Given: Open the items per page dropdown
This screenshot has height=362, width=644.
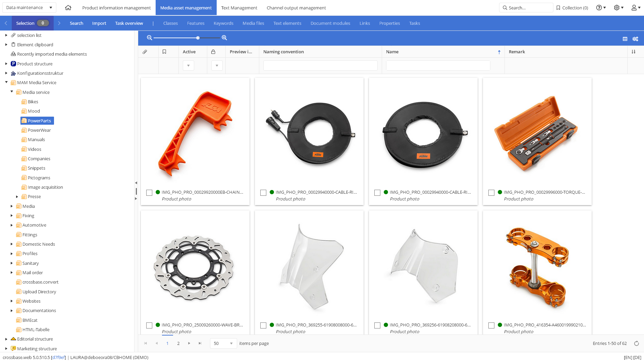Looking at the screenshot, I should point(223,343).
